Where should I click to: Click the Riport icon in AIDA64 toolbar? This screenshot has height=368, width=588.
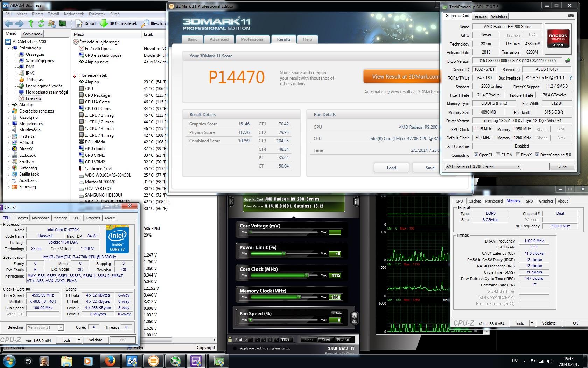[79, 23]
